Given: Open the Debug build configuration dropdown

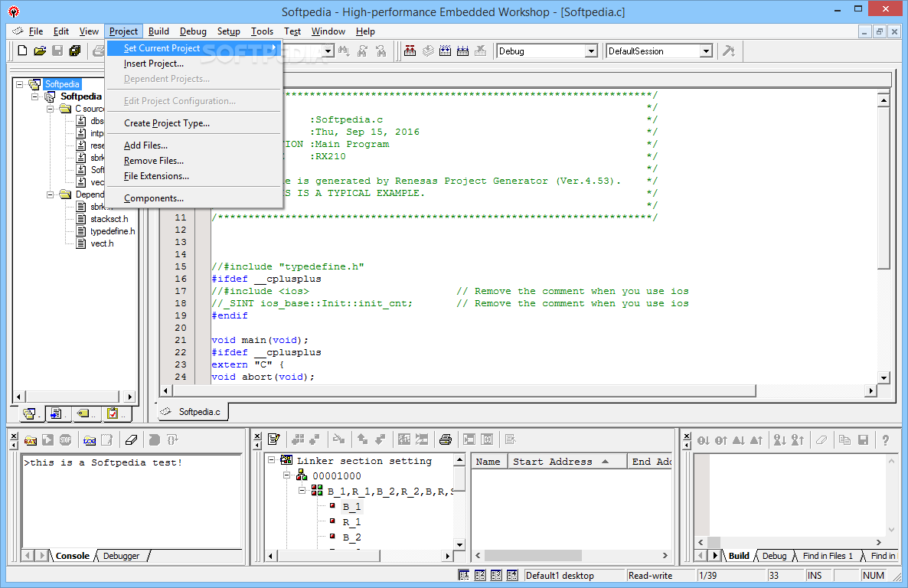Looking at the screenshot, I should pos(591,51).
